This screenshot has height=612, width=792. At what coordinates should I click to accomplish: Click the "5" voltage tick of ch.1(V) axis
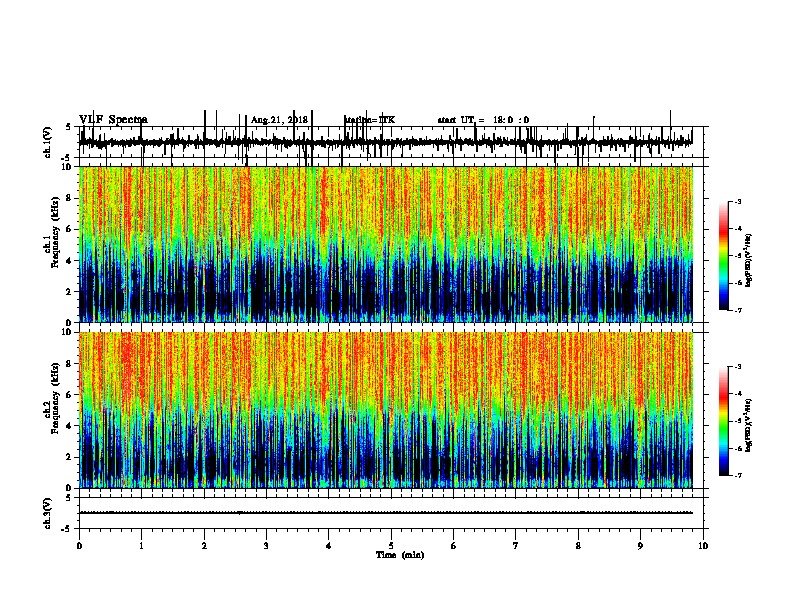68,127
